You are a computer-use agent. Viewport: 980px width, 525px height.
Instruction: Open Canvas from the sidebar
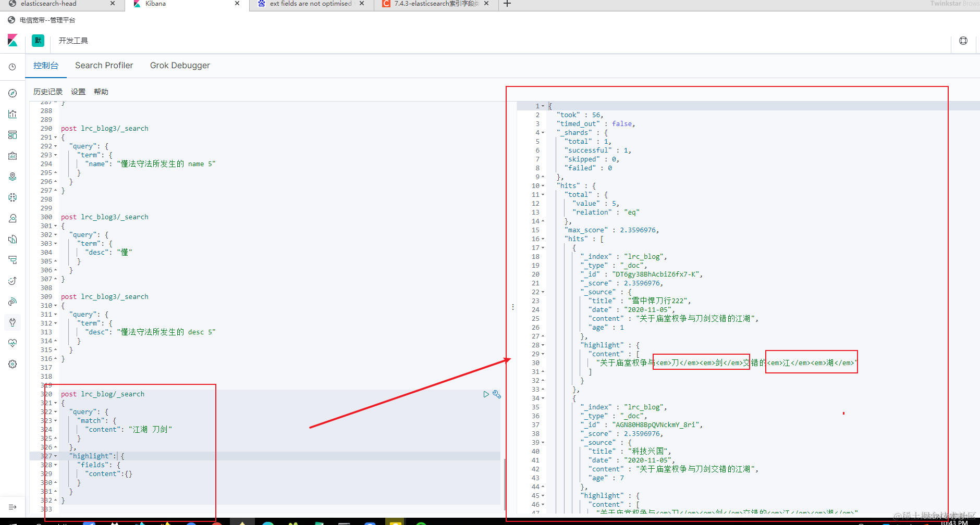[x=13, y=156]
